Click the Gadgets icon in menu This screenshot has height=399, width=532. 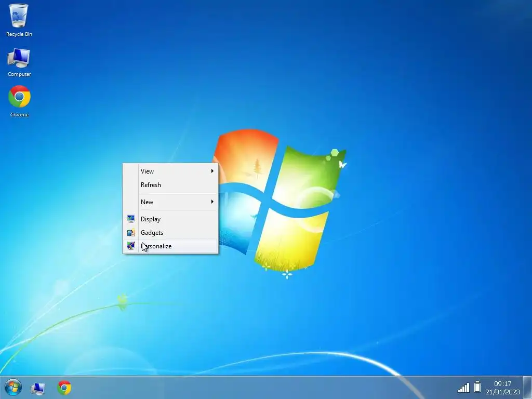coord(131,233)
